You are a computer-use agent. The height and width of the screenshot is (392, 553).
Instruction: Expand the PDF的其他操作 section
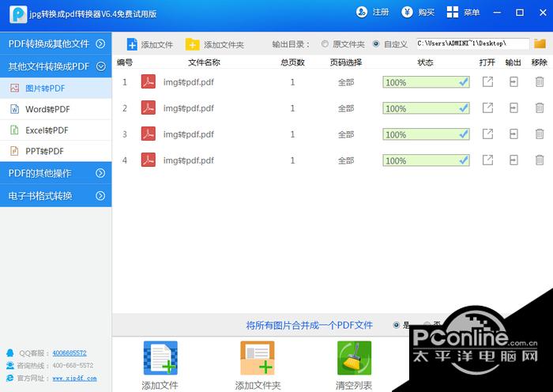click(56, 173)
